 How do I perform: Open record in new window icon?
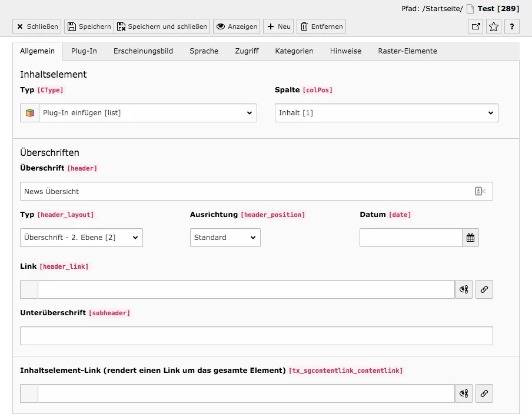point(475,26)
